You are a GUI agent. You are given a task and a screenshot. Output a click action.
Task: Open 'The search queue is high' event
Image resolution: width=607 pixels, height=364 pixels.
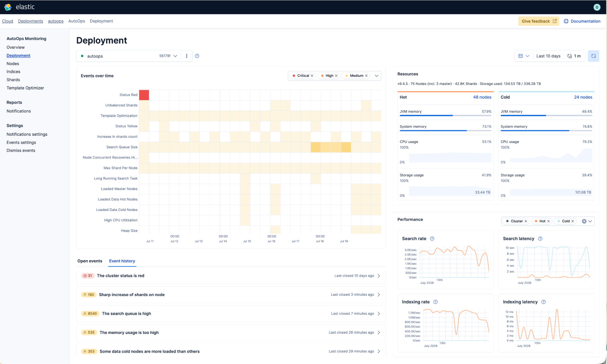(x=231, y=314)
